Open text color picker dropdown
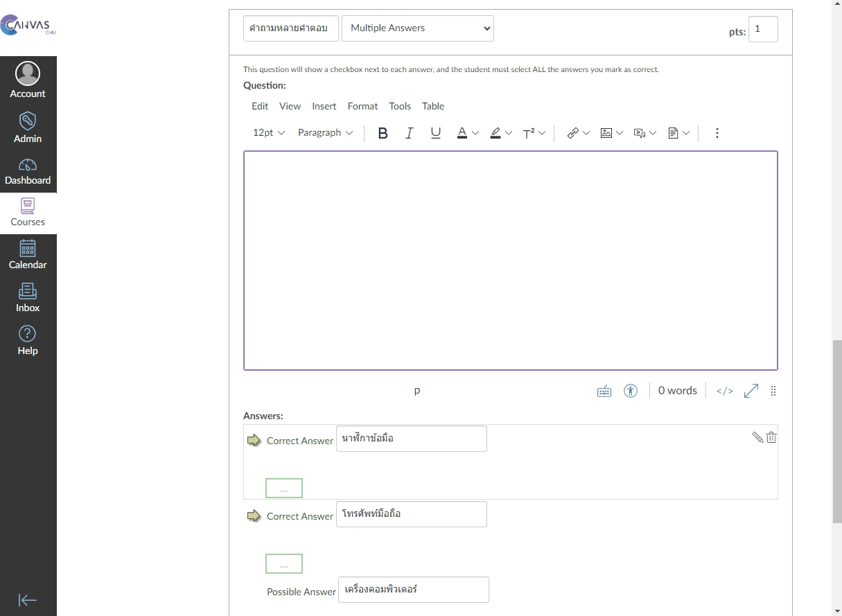 click(475, 133)
